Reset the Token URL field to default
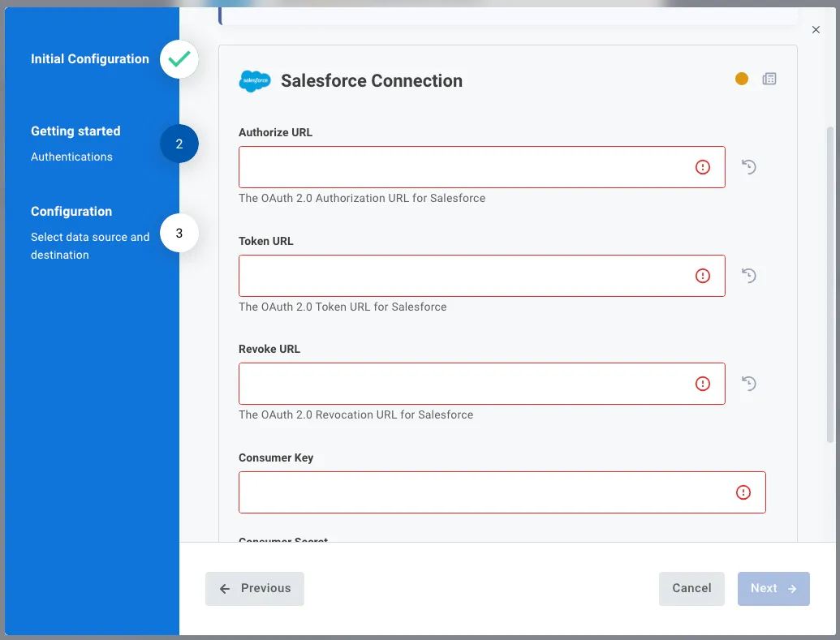 [749, 276]
